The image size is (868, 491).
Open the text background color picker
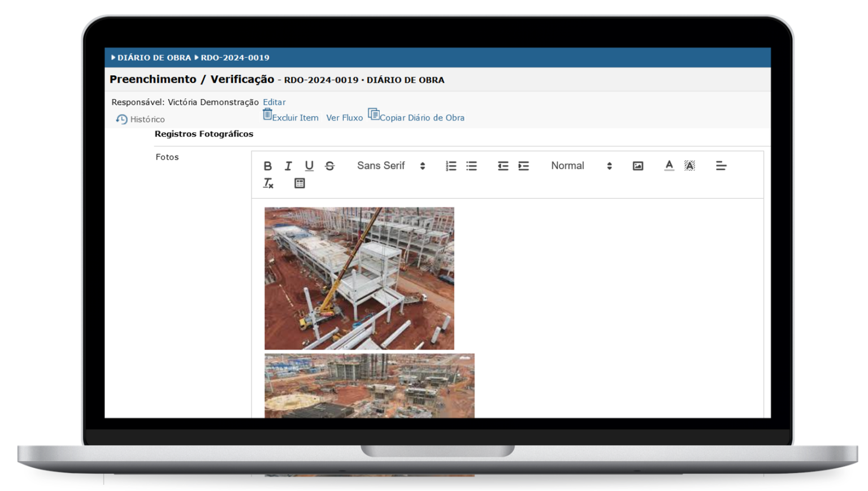(690, 166)
